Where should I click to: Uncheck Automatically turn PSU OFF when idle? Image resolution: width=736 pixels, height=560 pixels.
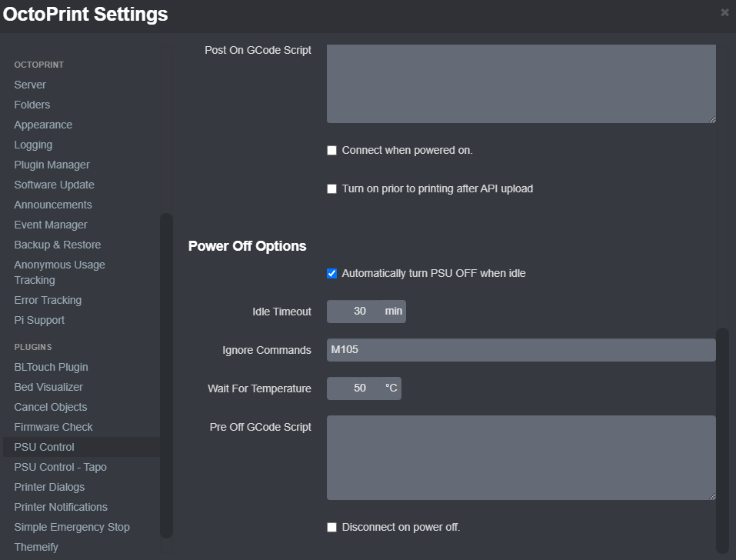[332, 274]
